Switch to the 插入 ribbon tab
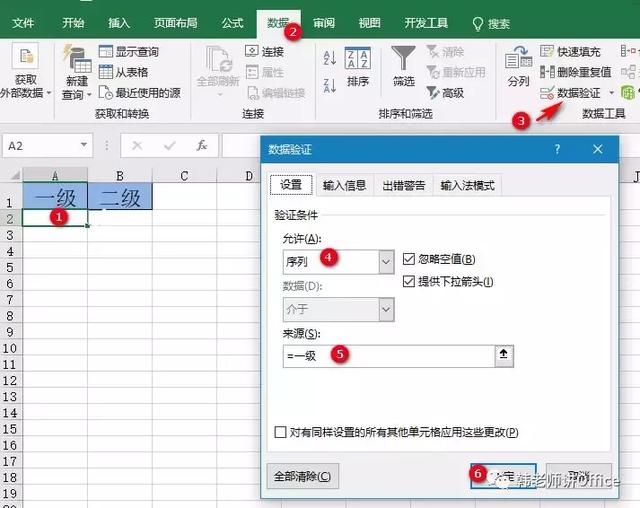The width and height of the screenshot is (640, 508). (119, 23)
